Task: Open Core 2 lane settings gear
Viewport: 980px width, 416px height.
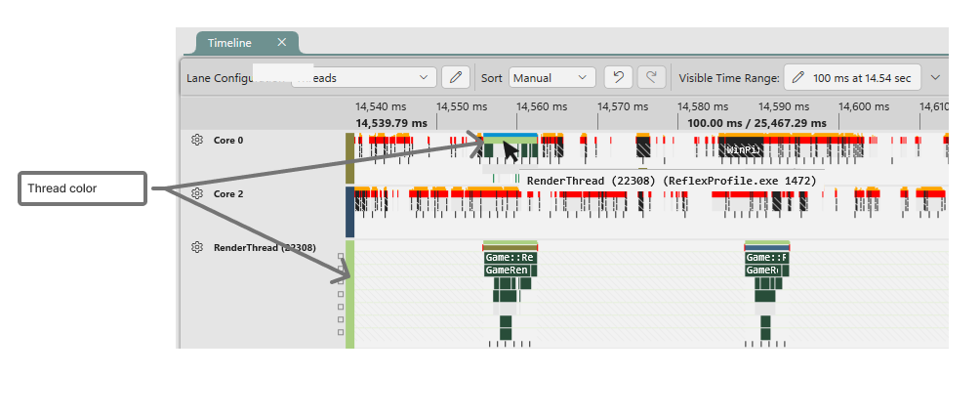Action: 197,194
